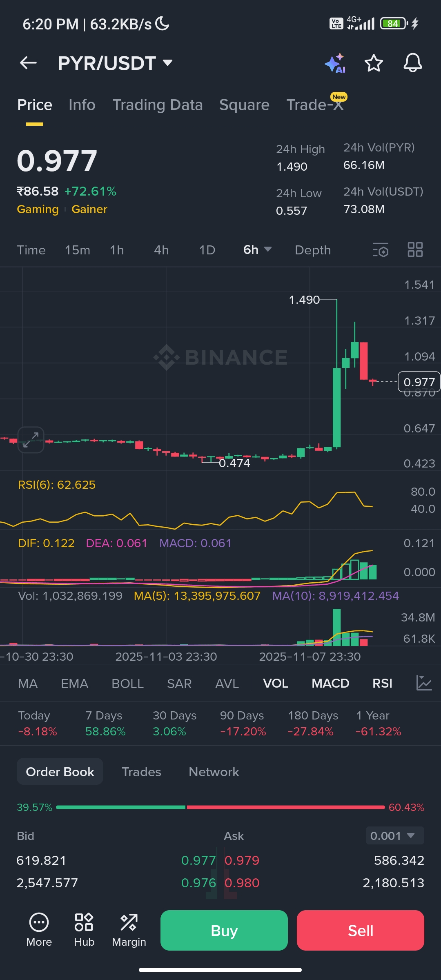
Task: Select the 4h chart interval
Action: point(161,250)
